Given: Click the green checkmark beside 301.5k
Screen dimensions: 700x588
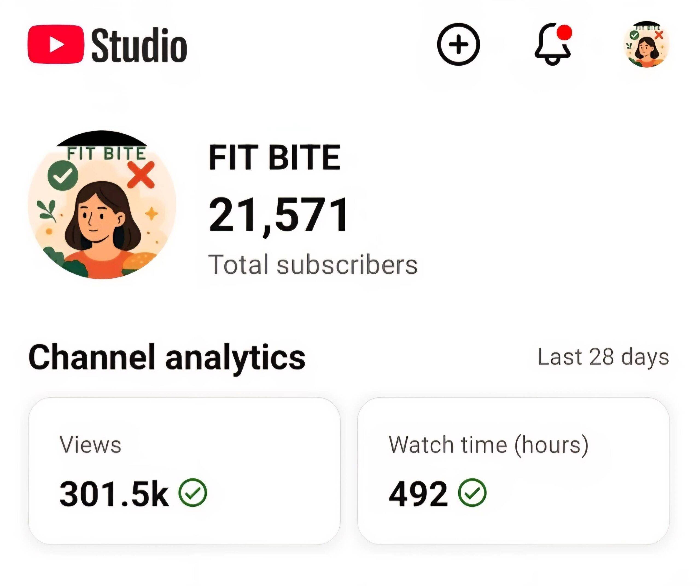Looking at the screenshot, I should (193, 493).
